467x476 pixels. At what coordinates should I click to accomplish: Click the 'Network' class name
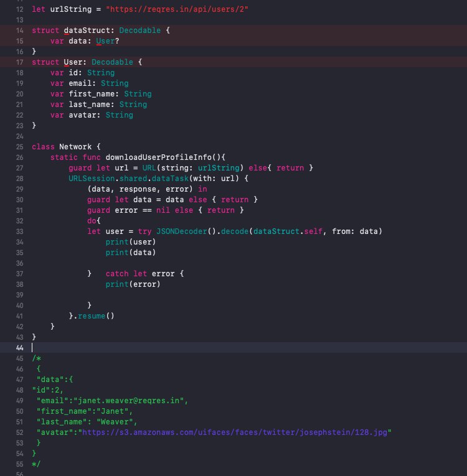(75, 147)
